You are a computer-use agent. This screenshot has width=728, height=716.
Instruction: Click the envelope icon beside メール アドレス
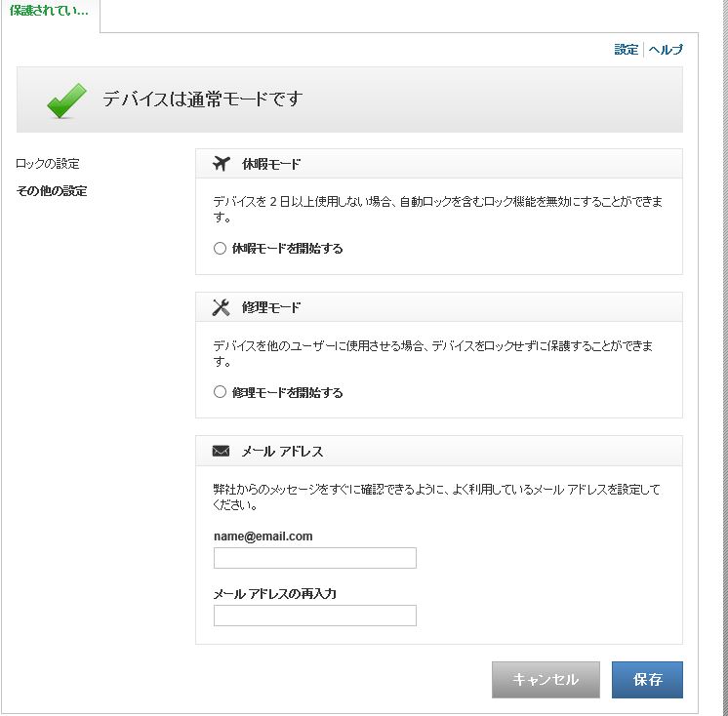[221, 452]
